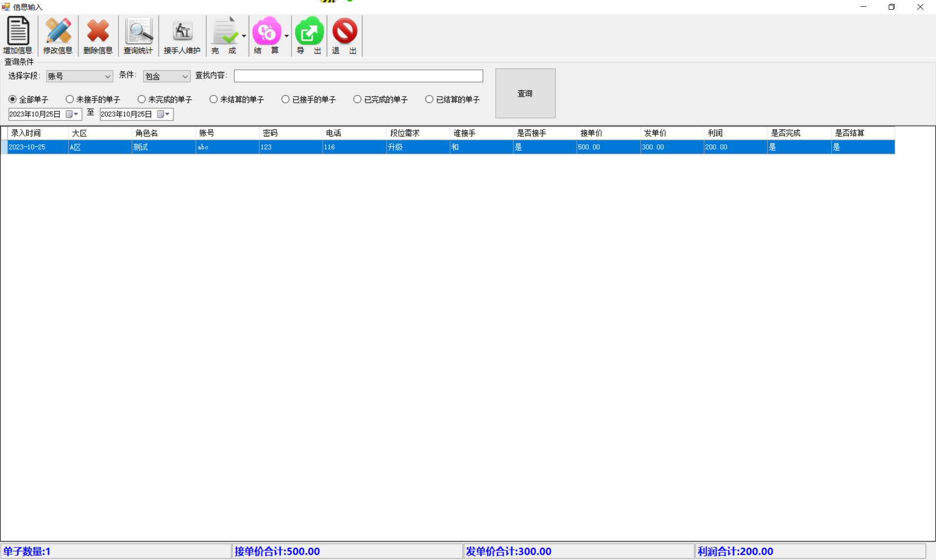
Task: Click the 查询 search button
Action: [x=525, y=93]
